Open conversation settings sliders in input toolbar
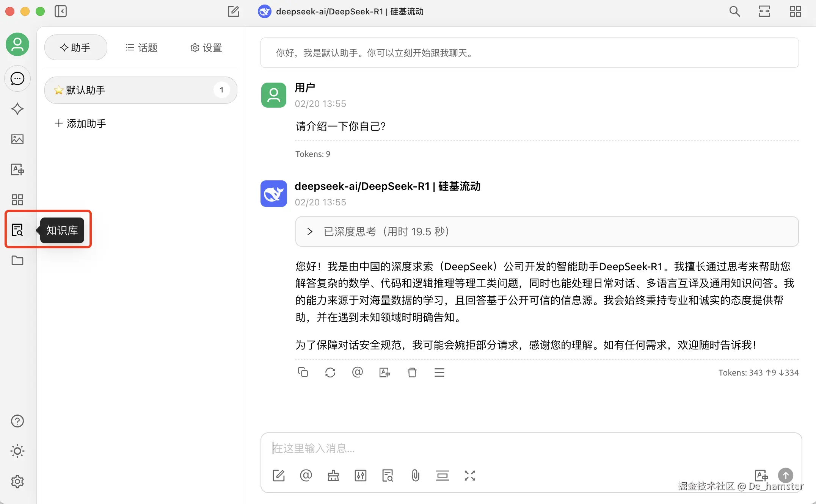The height and width of the screenshot is (504, 816). pos(361,475)
